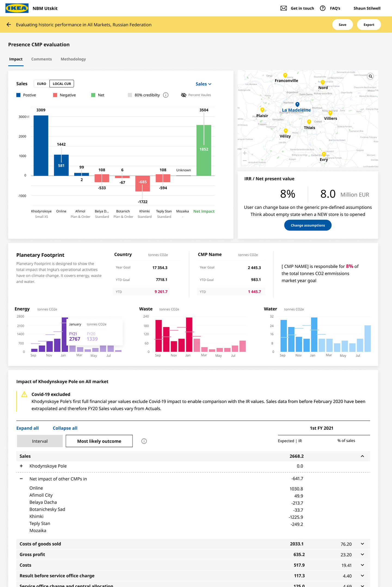
Task: Expand the Gross profit row
Action: (362, 555)
